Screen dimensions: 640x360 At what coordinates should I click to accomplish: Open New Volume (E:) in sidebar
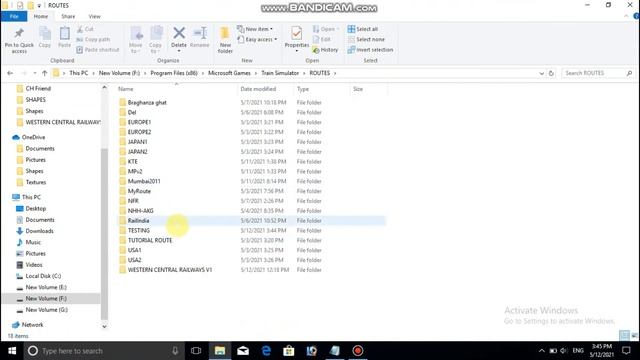click(x=46, y=287)
